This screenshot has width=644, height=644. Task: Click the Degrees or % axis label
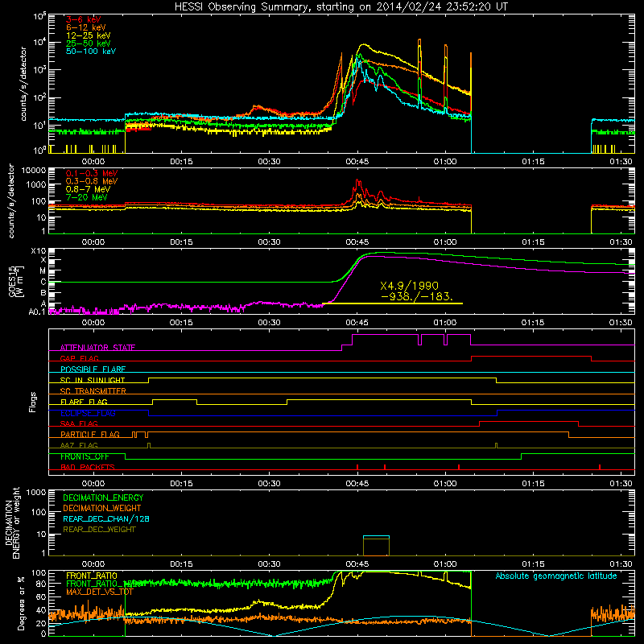tap(22, 603)
